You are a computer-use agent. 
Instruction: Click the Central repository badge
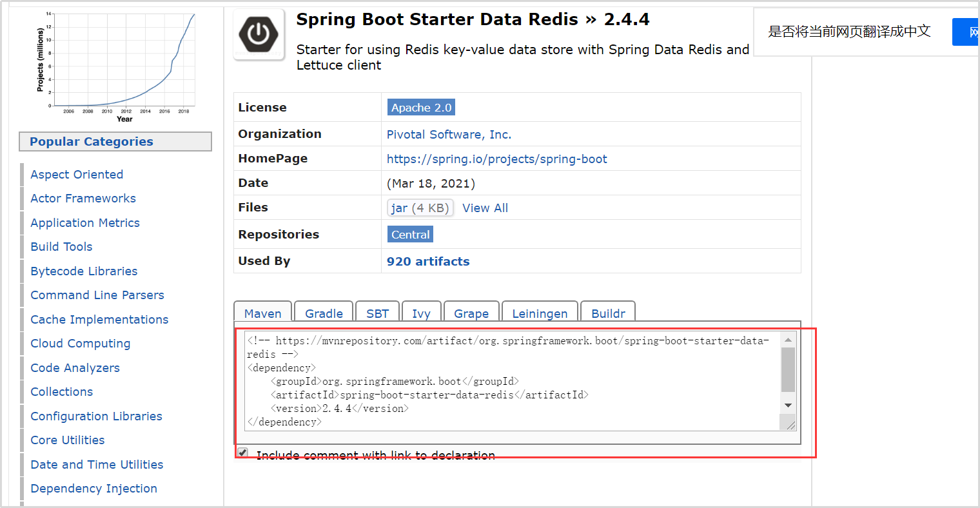click(x=410, y=235)
